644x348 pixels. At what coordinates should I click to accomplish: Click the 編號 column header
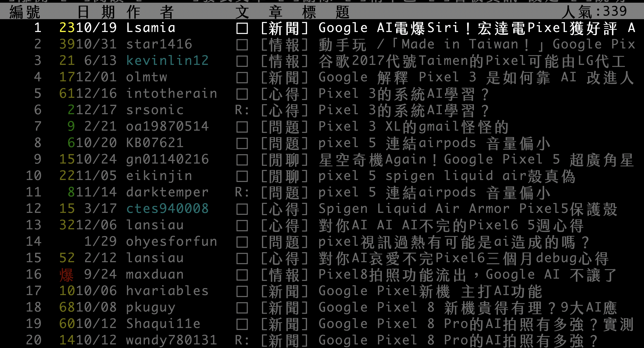click(x=25, y=12)
